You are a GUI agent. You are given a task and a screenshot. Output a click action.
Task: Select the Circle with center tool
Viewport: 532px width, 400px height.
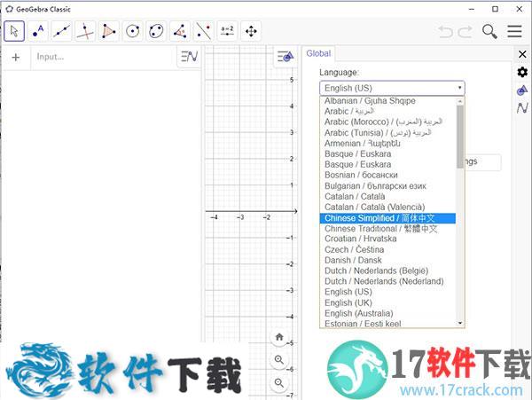pos(133,32)
